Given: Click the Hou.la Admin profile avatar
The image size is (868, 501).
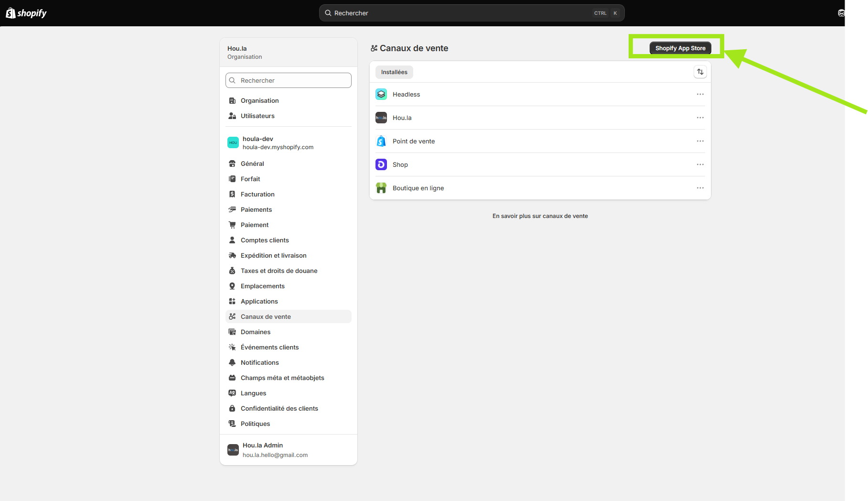Looking at the screenshot, I should pos(233,450).
